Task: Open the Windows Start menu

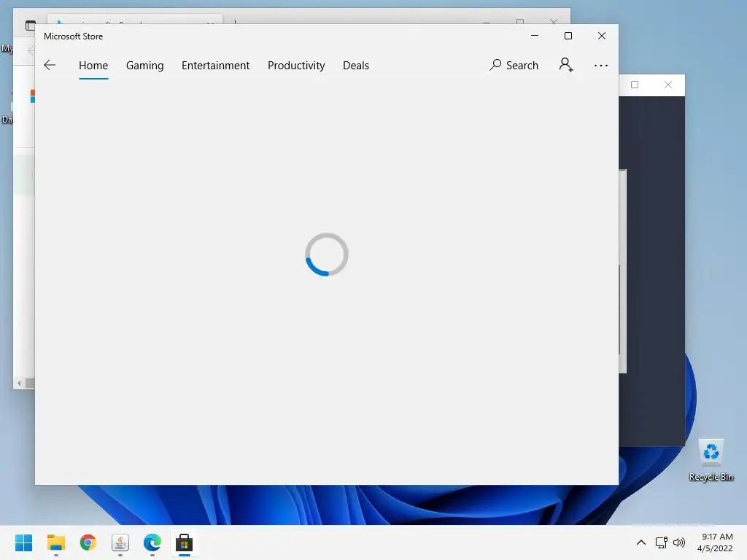Action: (x=24, y=542)
